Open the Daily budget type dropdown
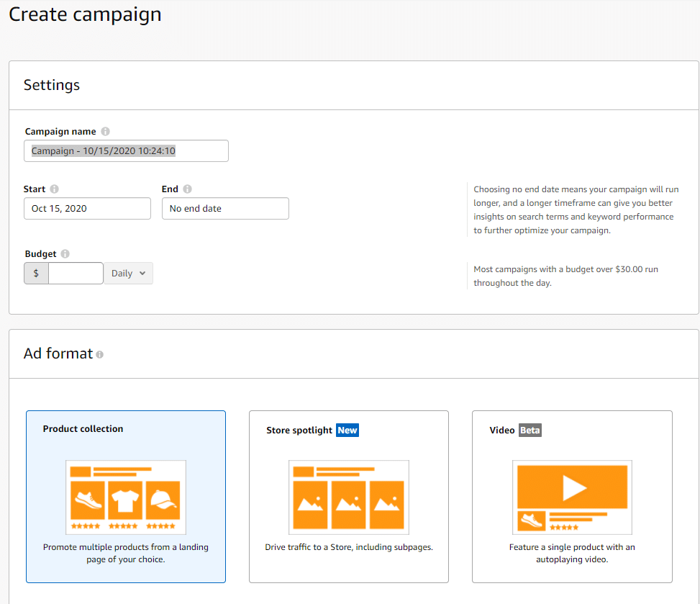The image size is (700, 604). (x=129, y=274)
